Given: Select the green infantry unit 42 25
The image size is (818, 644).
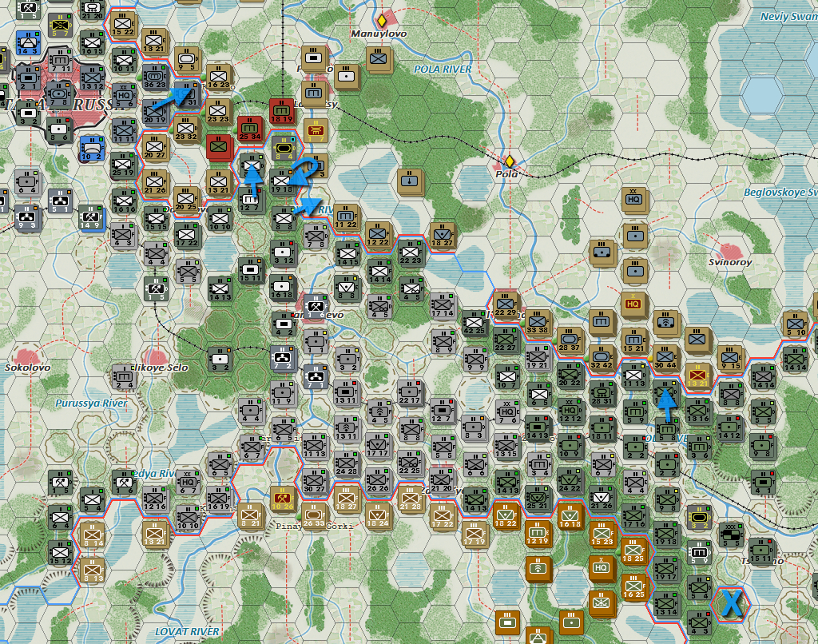Looking at the screenshot, I should [474, 323].
